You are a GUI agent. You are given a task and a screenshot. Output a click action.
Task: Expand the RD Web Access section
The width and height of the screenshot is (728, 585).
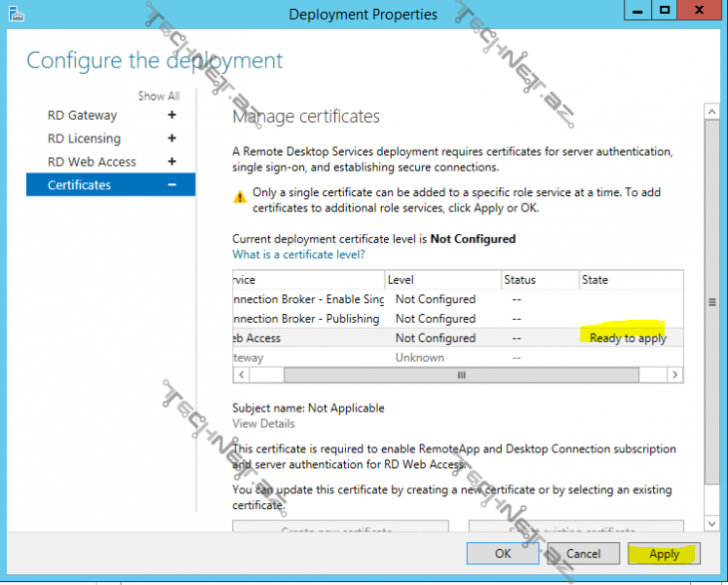pyautogui.click(x=172, y=162)
